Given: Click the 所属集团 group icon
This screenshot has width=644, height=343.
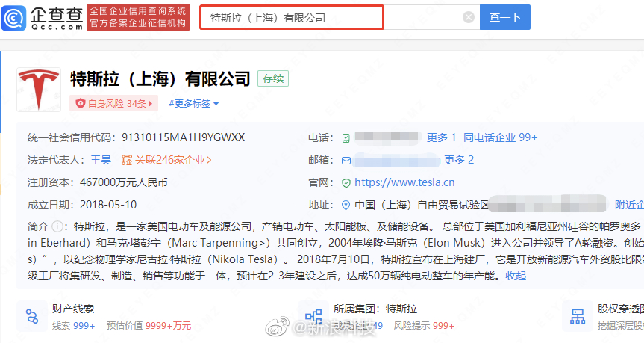Looking at the screenshot, I should (x=313, y=316).
